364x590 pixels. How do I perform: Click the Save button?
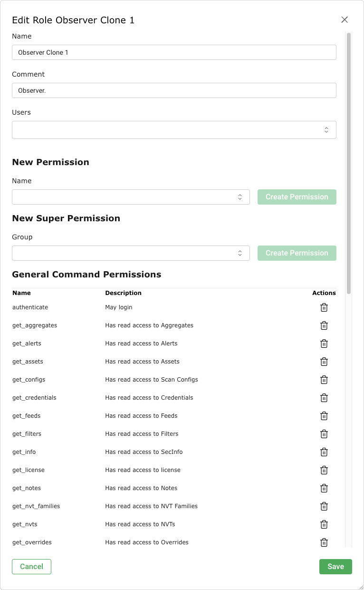pos(335,567)
